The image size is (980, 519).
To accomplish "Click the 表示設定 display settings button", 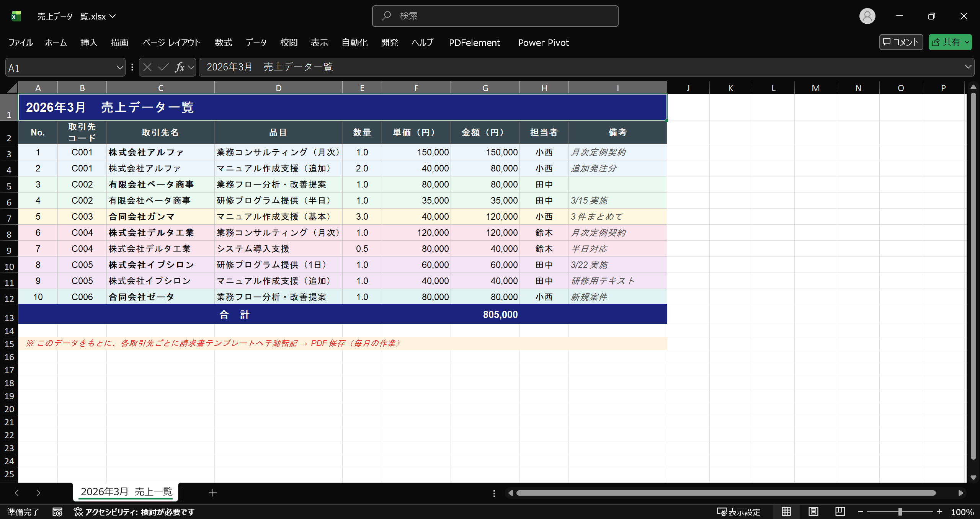I will pyautogui.click(x=739, y=512).
